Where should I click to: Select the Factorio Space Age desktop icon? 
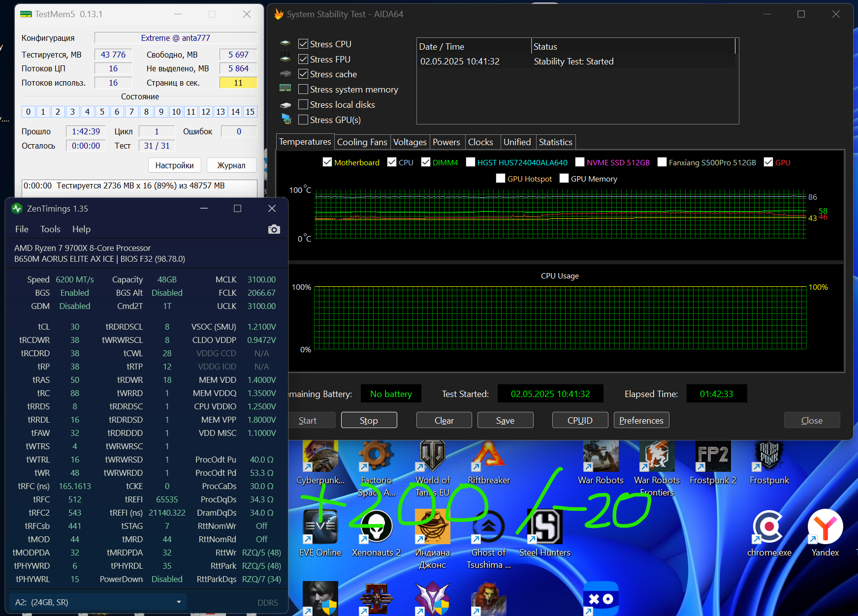coord(377,469)
